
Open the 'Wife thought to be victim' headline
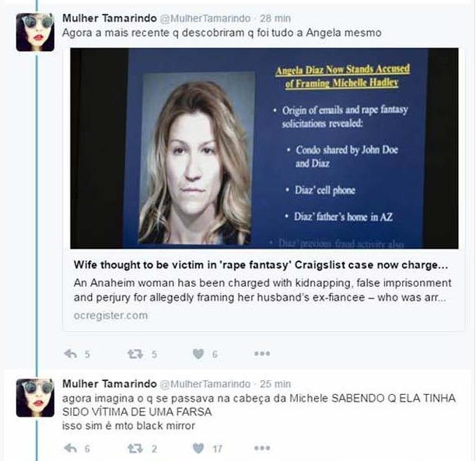click(x=261, y=264)
